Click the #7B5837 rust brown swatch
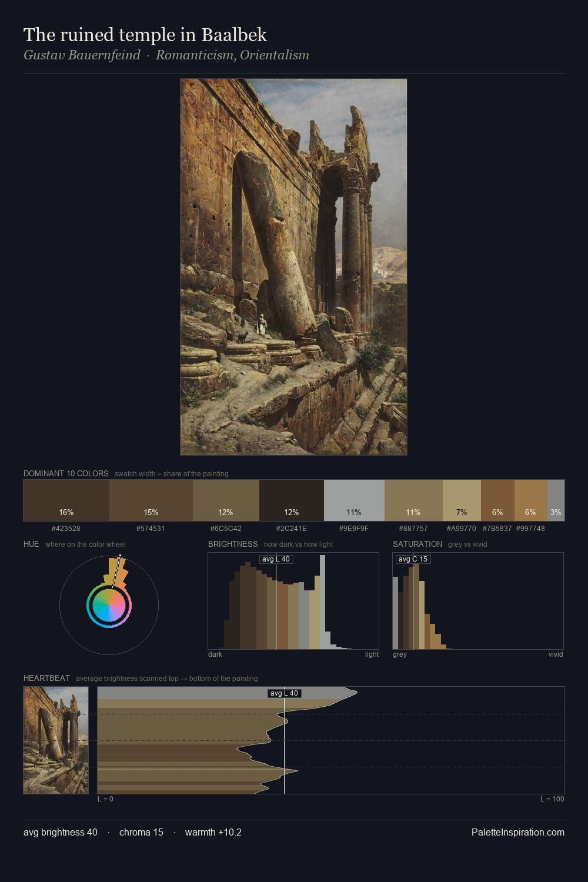 [x=497, y=500]
